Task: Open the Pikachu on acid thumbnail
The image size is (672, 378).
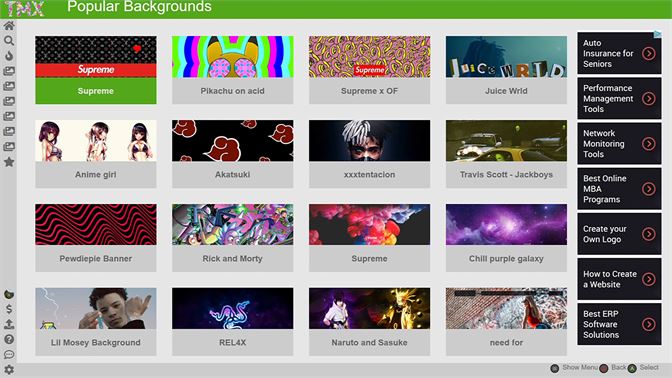Action: [232, 57]
